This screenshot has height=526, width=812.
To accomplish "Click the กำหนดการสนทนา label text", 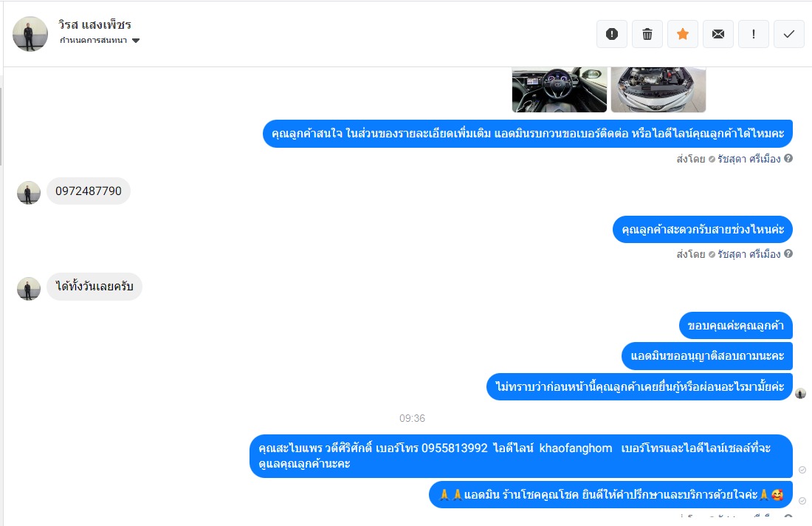I will pos(93,41).
